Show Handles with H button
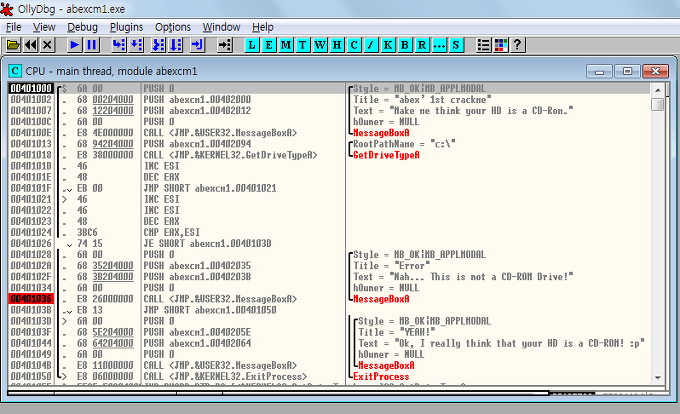Viewport: 680px width, 414px height. tap(337, 45)
